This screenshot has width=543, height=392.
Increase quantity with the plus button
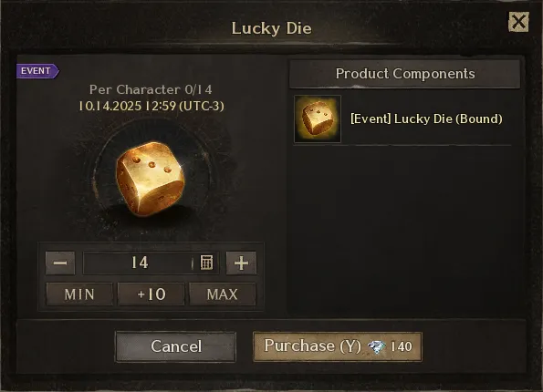(241, 263)
